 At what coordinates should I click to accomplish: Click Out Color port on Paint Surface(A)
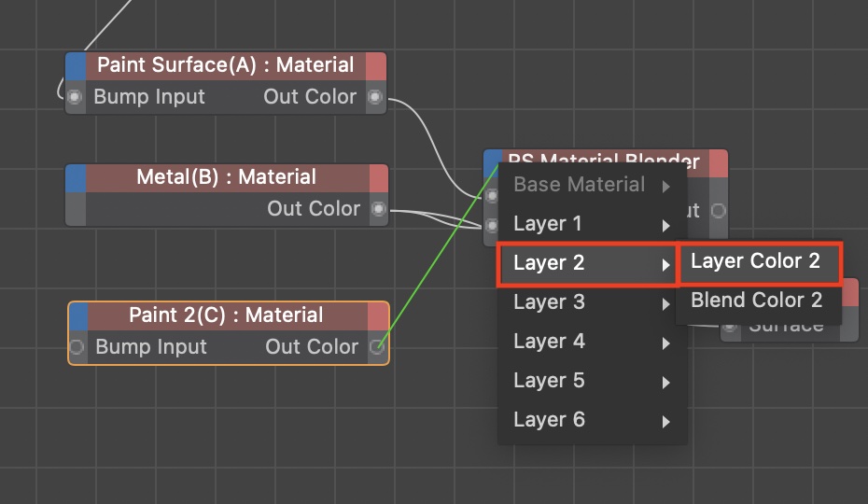click(375, 97)
